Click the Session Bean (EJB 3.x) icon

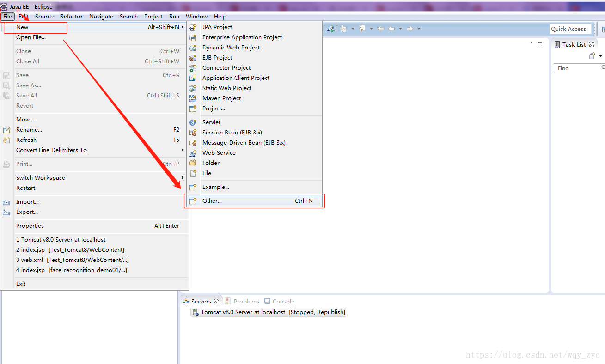(193, 133)
